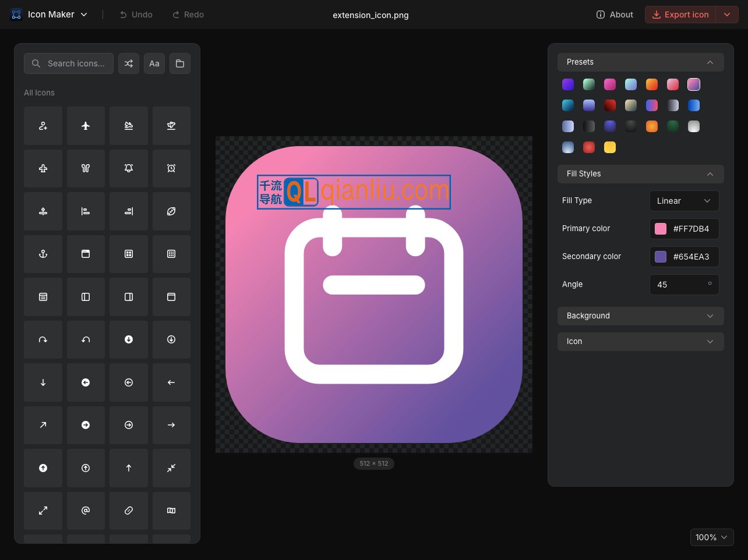This screenshot has height=560, width=748.
Task: Choose the bell icon in All Icons
Action: coord(129,168)
